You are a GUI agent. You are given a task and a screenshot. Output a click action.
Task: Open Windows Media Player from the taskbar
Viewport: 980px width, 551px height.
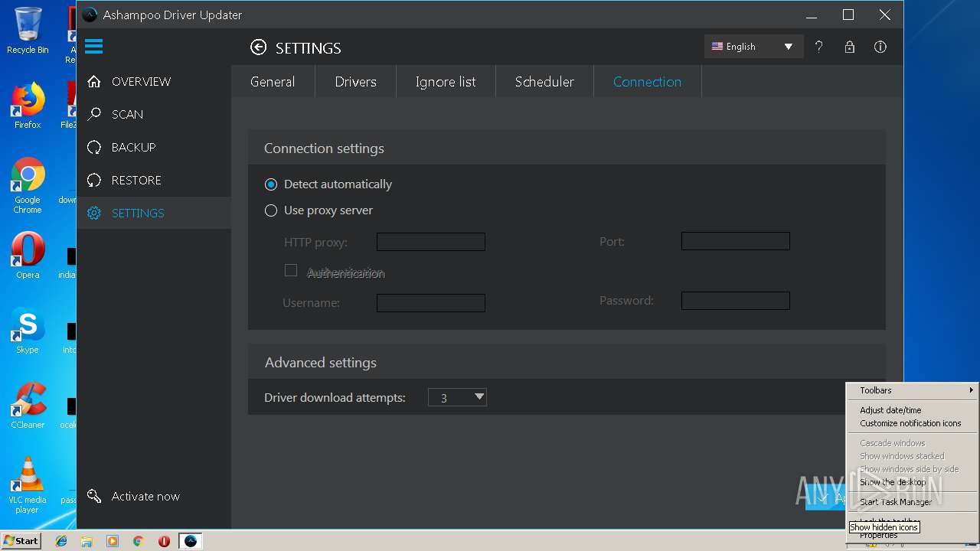[x=113, y=541]
